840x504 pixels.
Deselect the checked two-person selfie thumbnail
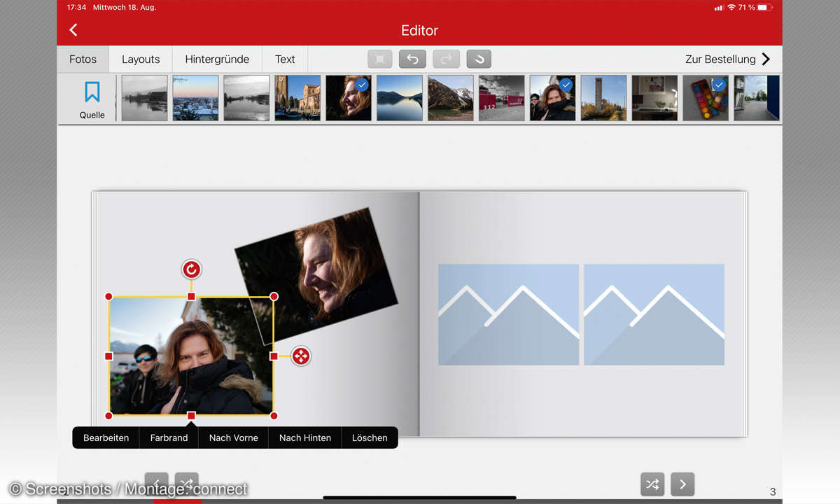tap(552, 98)
